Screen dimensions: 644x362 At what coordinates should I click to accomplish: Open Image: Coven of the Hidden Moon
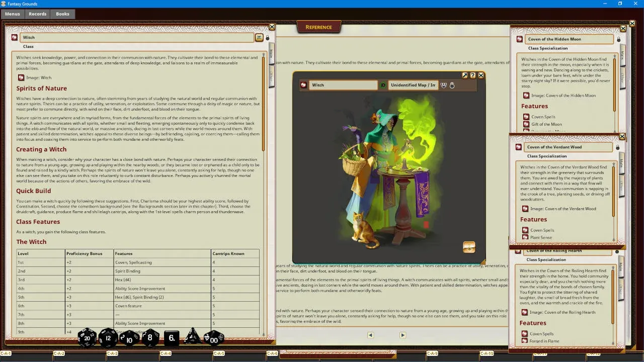click(526, 96)
